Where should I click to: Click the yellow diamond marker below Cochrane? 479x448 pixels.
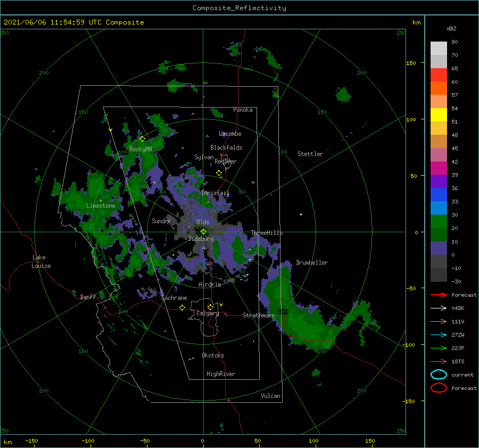coord(182,307)
